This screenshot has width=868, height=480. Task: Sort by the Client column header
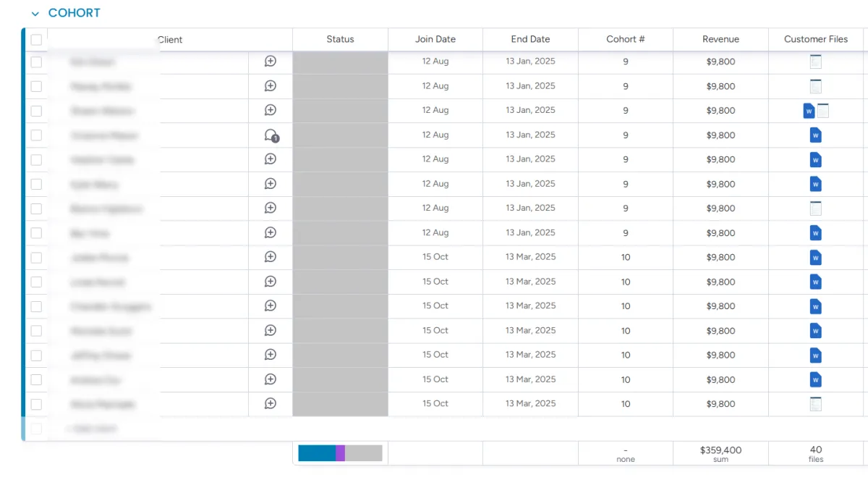tap(170, 40)
